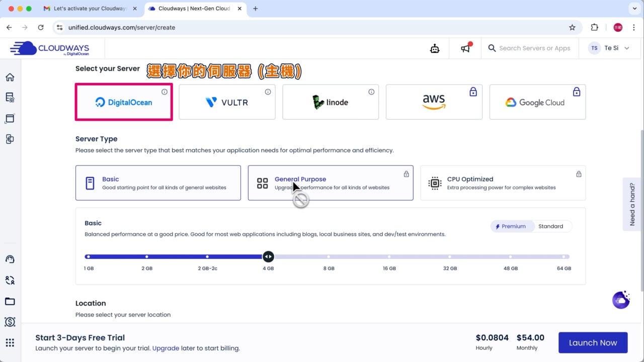Choose the Basic server type

(158, 183)
